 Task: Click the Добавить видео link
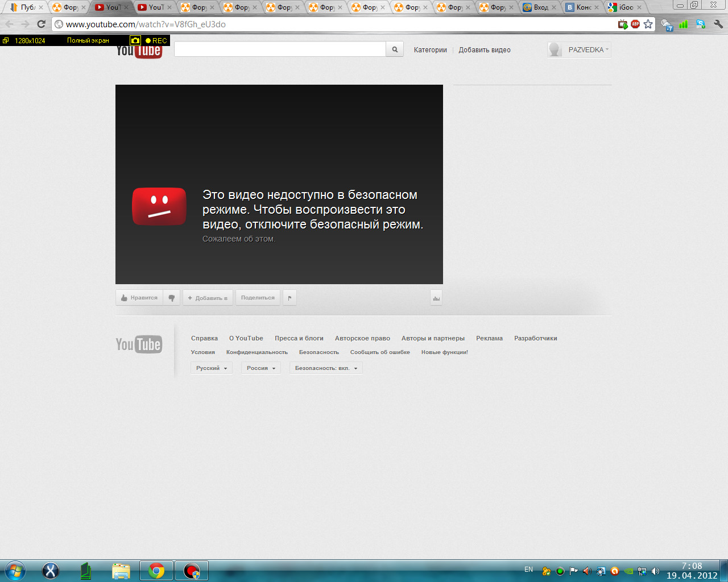pos(485,50)
